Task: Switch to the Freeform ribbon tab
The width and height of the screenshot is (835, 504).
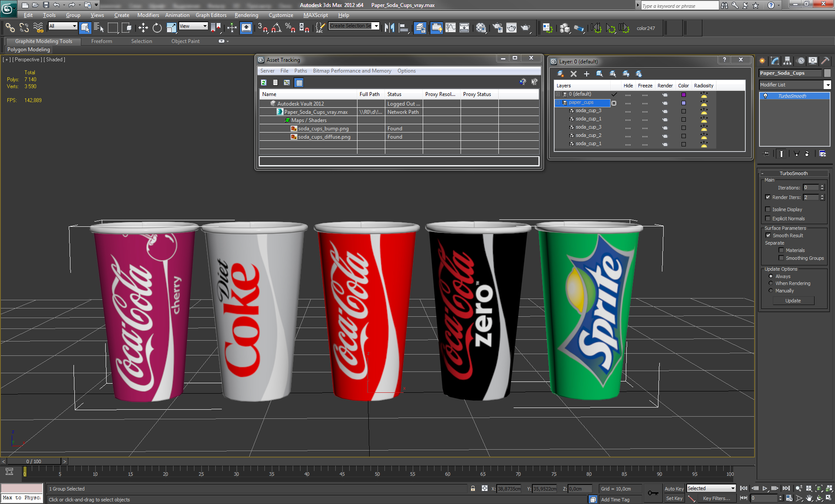Action: pyautogui.click(x=102, y=41)
